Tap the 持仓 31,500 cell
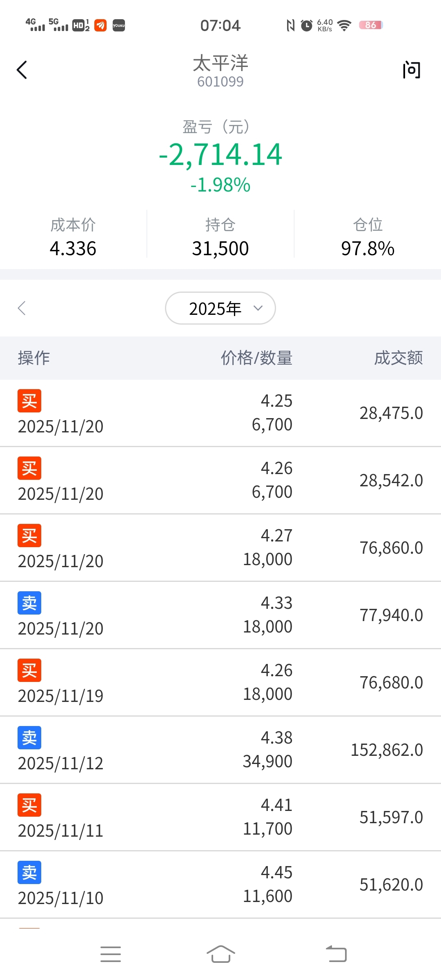Screen dimensions: 441x980 coord(220,238)
